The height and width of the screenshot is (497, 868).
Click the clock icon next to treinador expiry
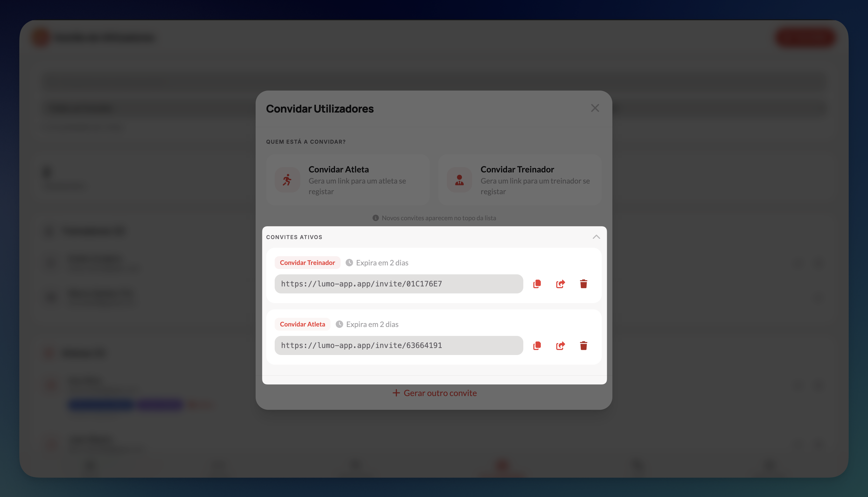349,263
